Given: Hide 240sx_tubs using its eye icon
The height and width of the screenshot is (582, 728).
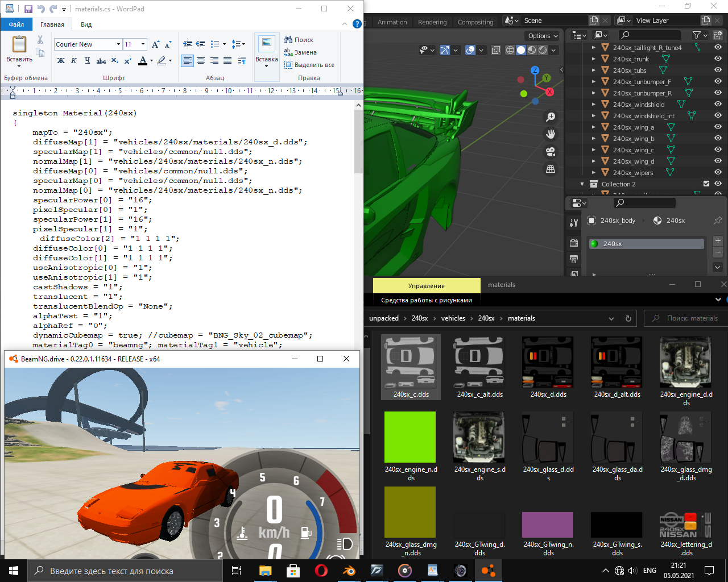Looking at the screenshot, I should (718, 70).
